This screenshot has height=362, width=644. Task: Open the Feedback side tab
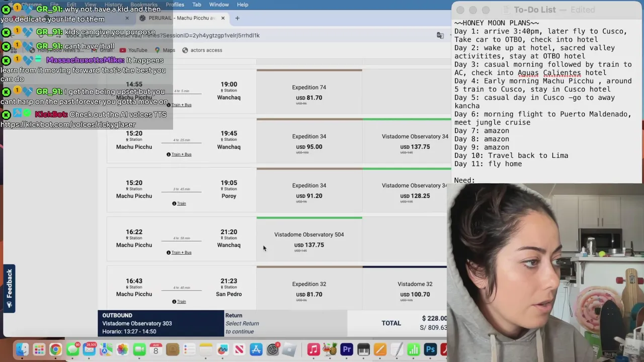point(9,288)
